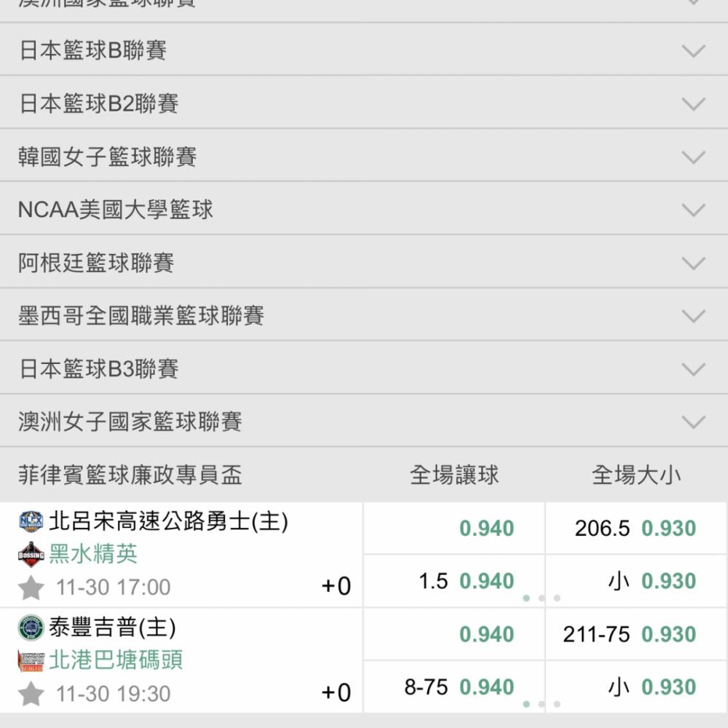Select the 8-75 handicap odds 0.940
Image resolution: width=728 pixels, height=728 pixels.
pyautogui.click(x=454, y=687)
